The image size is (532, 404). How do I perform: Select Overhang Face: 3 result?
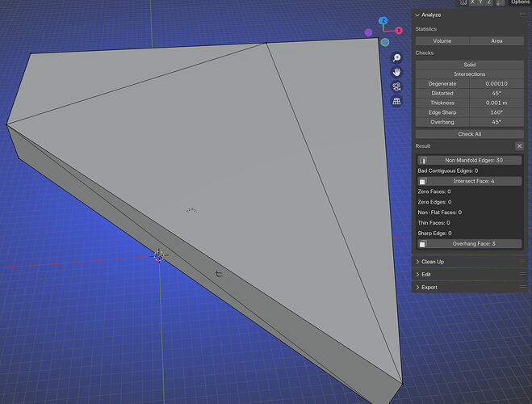pos(470,244)
